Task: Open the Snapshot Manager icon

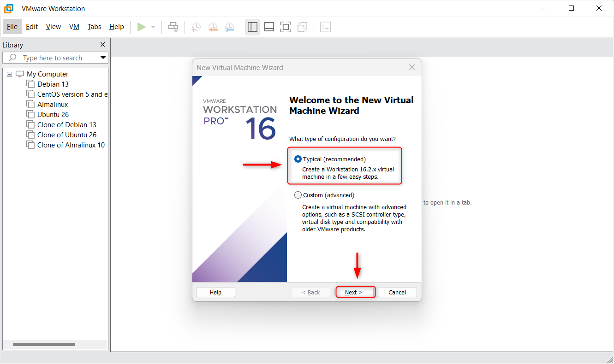Action: pyautogui.click(x=229, y=27)
